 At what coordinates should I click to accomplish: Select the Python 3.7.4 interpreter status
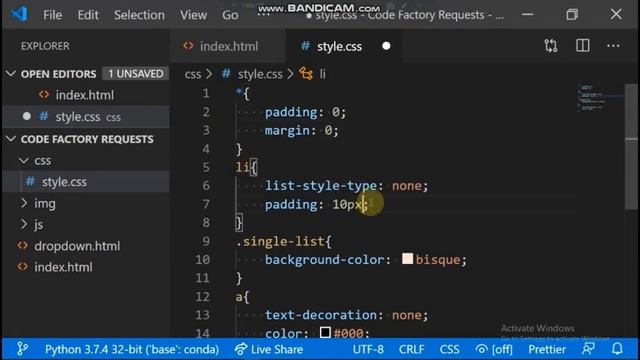(132, 349)
